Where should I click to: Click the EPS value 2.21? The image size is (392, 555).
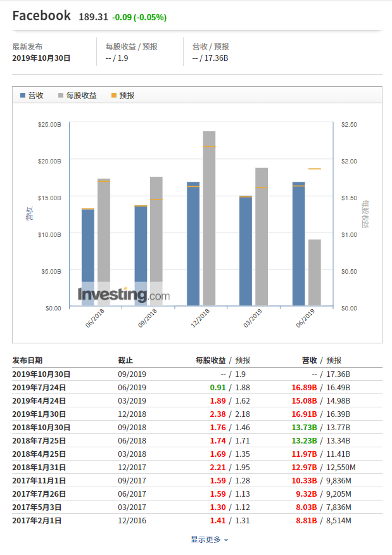point(218,468)
